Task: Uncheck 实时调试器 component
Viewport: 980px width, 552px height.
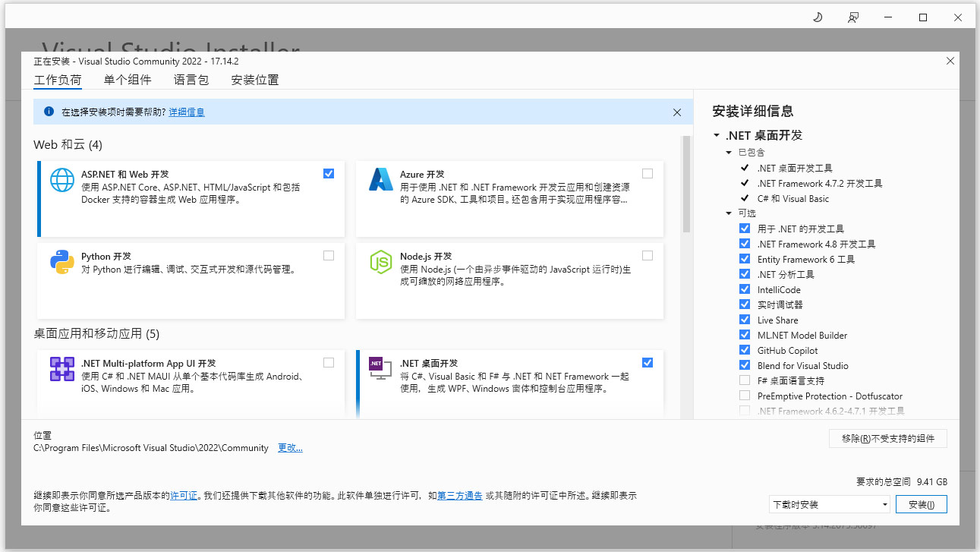Action: (745, 304)
